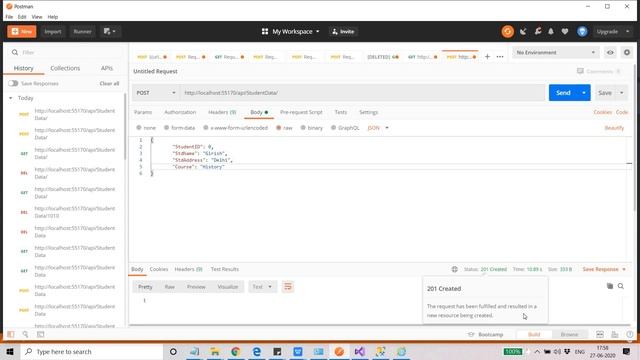This screenshot has width=640, height=360.
Task: Open the new window options dropdown
Action: (x=110, y=31)
